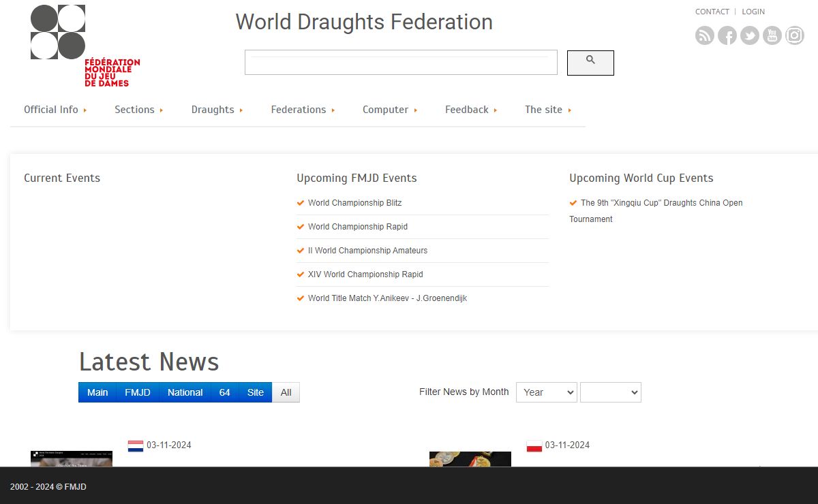The width and height of the screenshot is (818, 504).
Task: Expand the Official Info menu
Action: [x=55, y=110]
